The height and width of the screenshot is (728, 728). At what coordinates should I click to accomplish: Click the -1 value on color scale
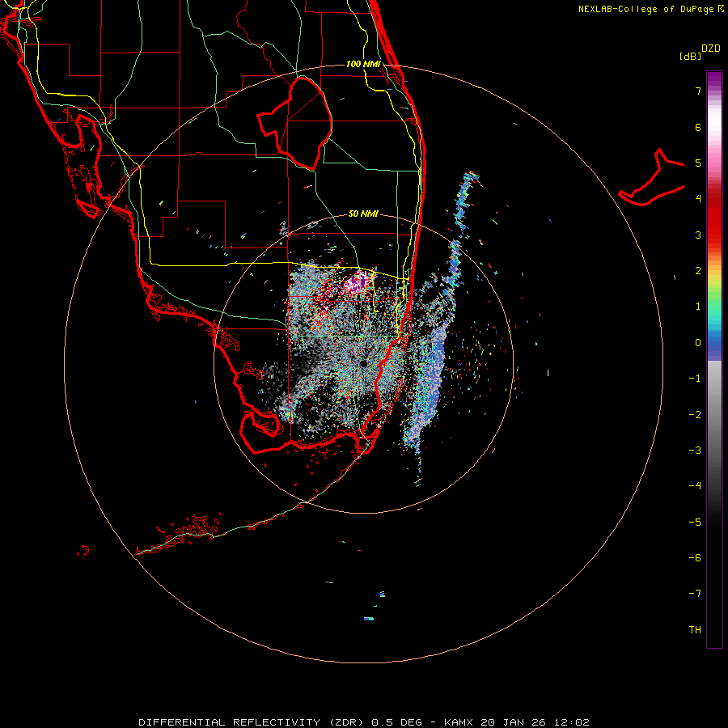(x=695, y=379)
